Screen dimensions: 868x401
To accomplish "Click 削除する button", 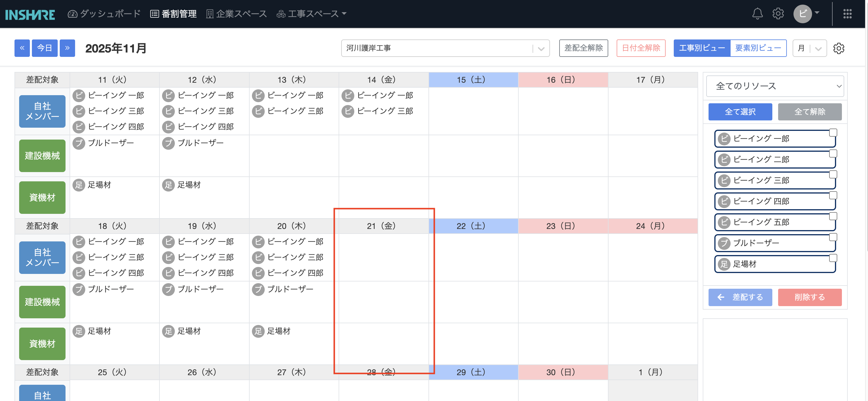I will [810, 297].
